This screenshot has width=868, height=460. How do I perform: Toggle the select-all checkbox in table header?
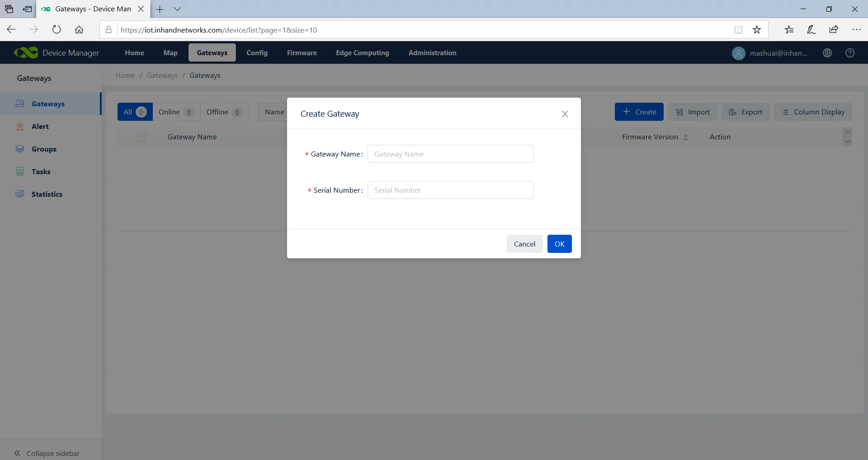[142, 137]
